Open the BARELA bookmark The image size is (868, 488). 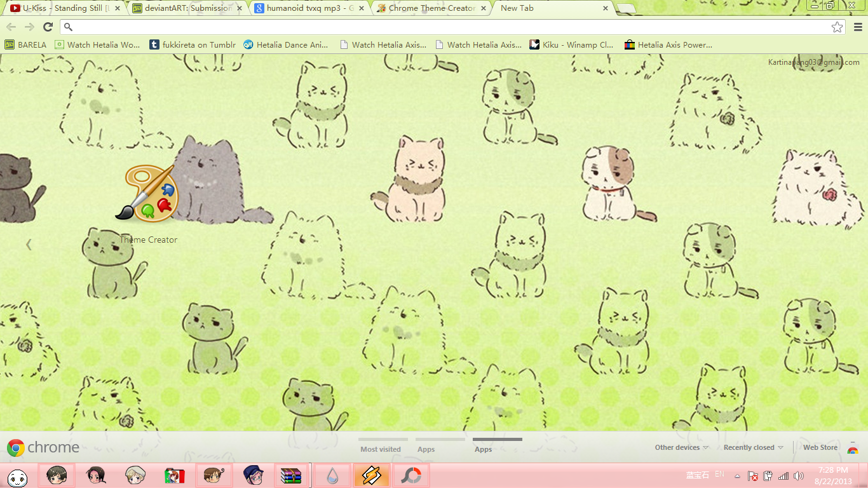tap(25, 44)
